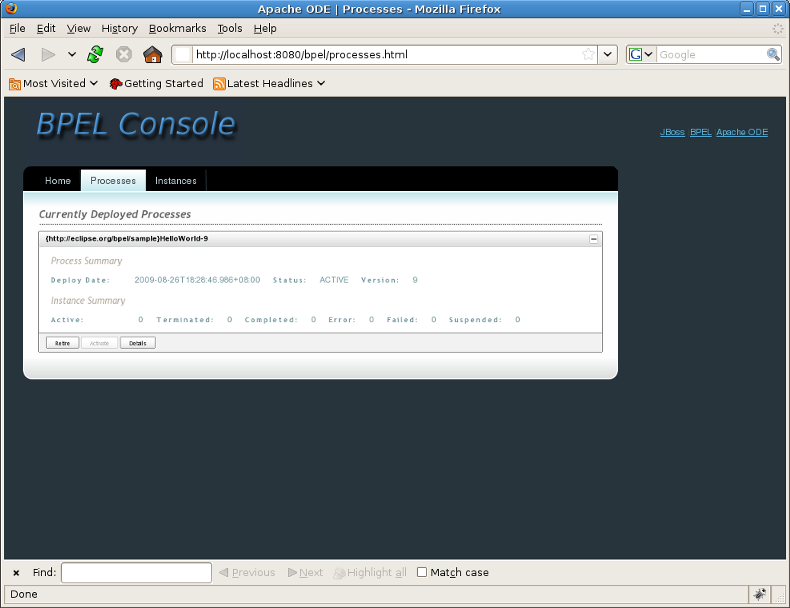Image resolution: width=790 pixels, height=608 pixels.
Task: Close the Find bar
Action: tap(16, 573)
